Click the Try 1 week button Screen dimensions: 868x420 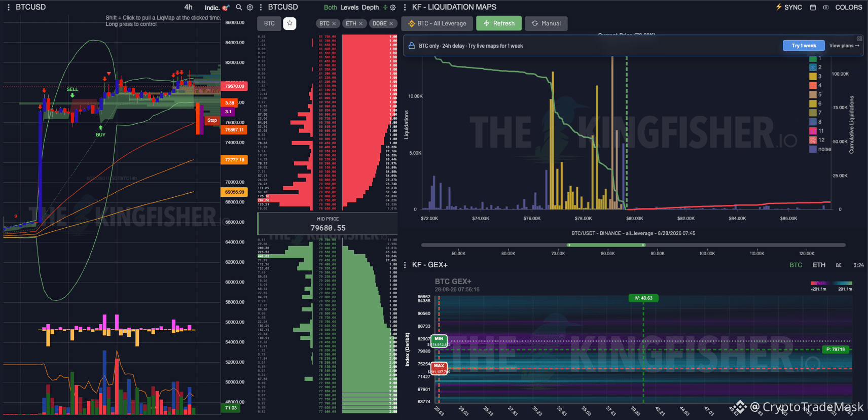(x=804, y=46)
